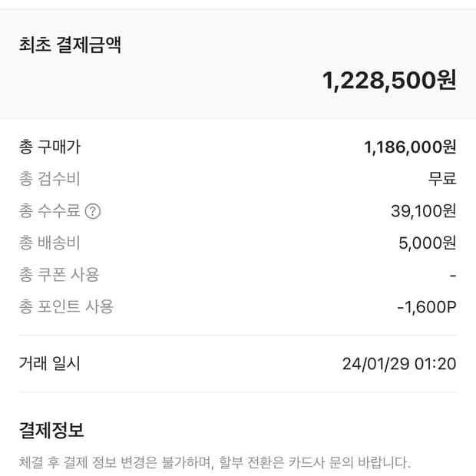476x476 pixels.
Task: Click the help icon beside 총 수수료
Action: tap(92, 211)
